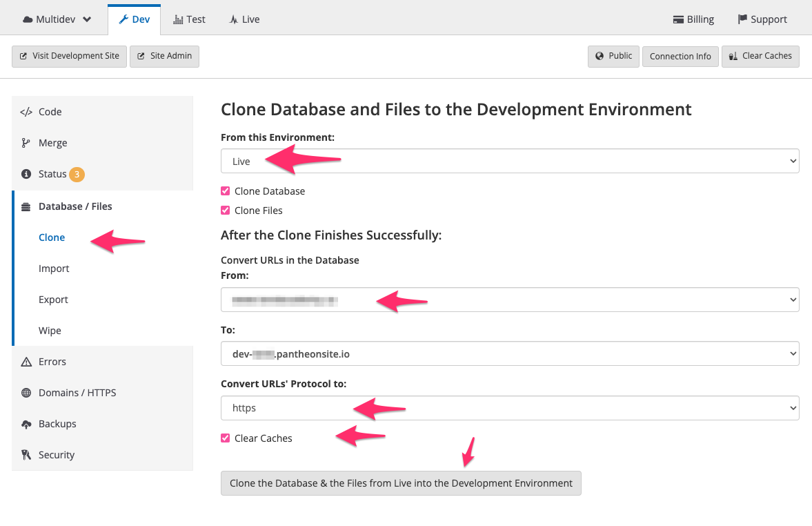Click the Status info icon in sidebar
Viewport: 812px width, 526px height.
pos(26,174)
